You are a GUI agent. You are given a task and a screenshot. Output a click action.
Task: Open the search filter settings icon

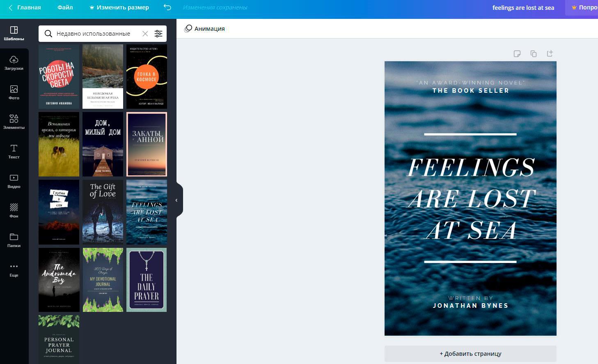tap(158, 34)
